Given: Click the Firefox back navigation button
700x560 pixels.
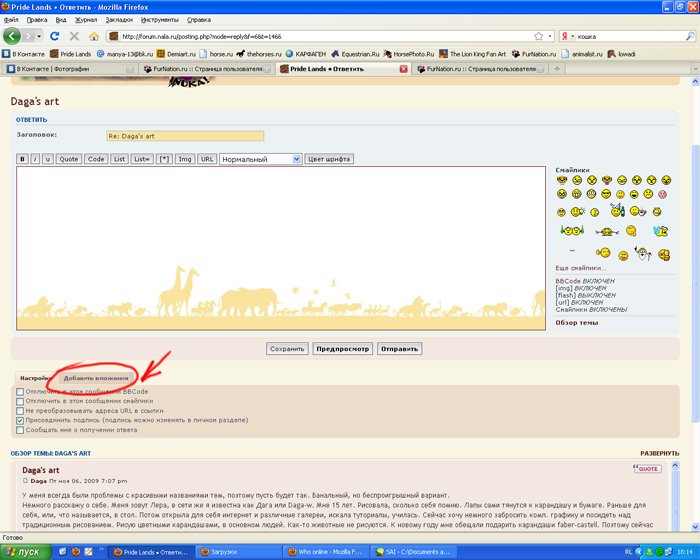Looking at the screenshot, I should pyautogui.click(x=13, y=36).
